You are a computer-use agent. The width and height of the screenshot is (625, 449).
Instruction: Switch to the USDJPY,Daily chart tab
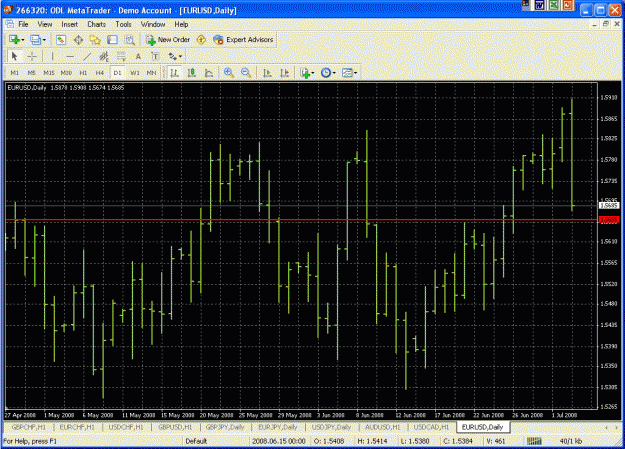331,427
